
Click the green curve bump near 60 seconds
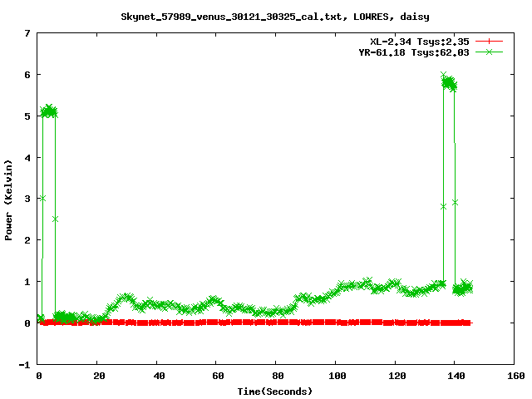[213, 300]
